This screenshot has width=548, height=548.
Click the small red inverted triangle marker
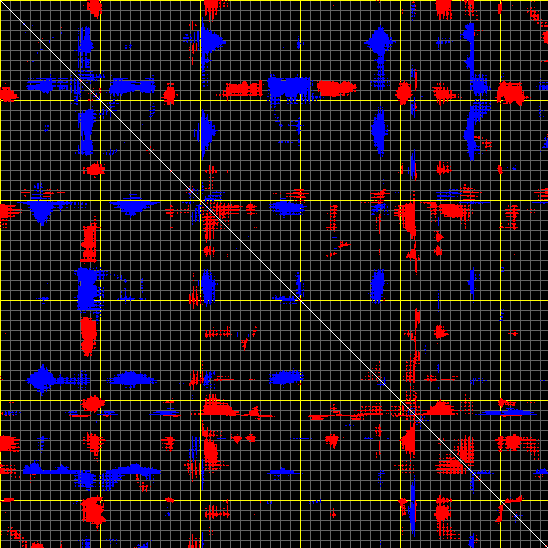[x=237, y=439]
